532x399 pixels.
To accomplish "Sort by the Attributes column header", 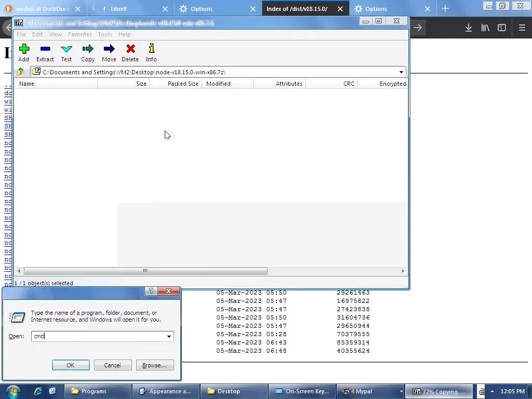I will (280, 84).
